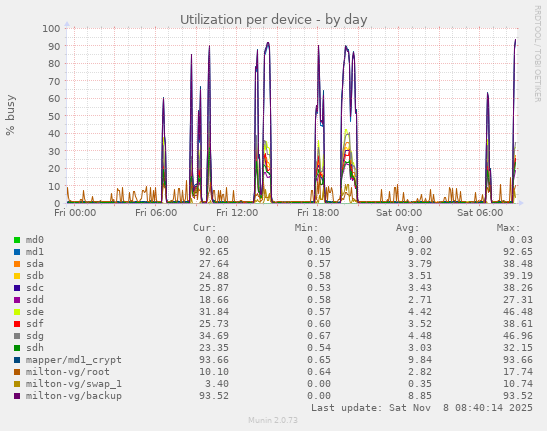Select the sda legend label

coord(35,264)
